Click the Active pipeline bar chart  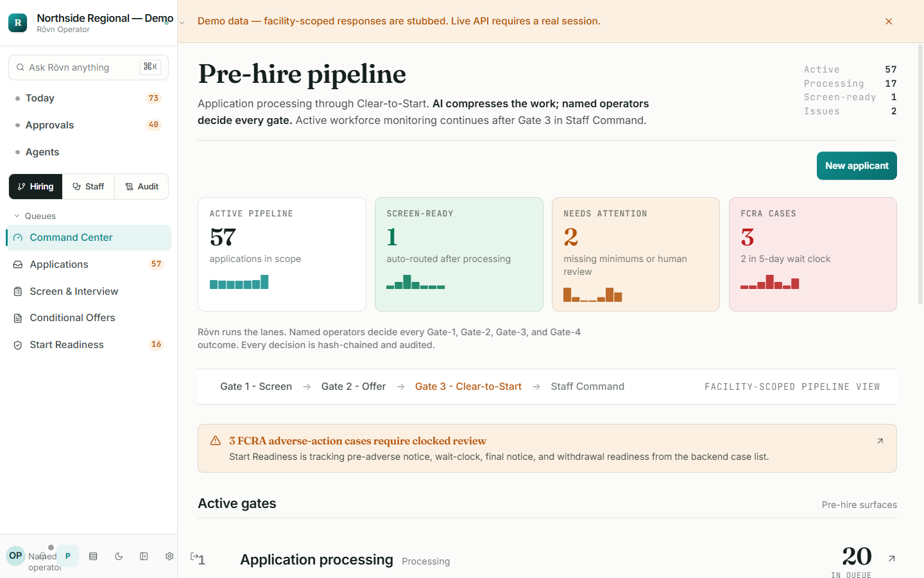pos(239,283)
